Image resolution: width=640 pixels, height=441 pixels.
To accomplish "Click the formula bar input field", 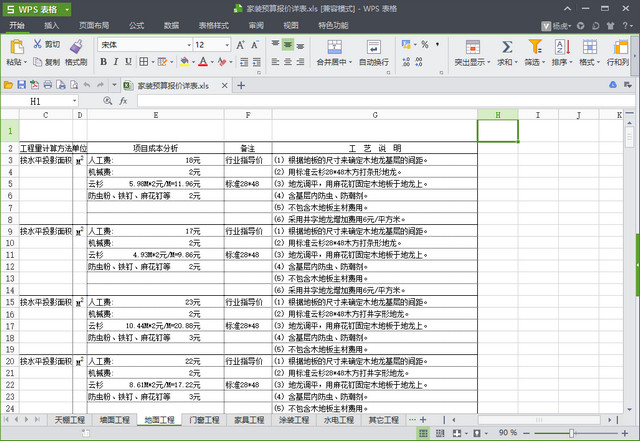I will tap(386, 101).
